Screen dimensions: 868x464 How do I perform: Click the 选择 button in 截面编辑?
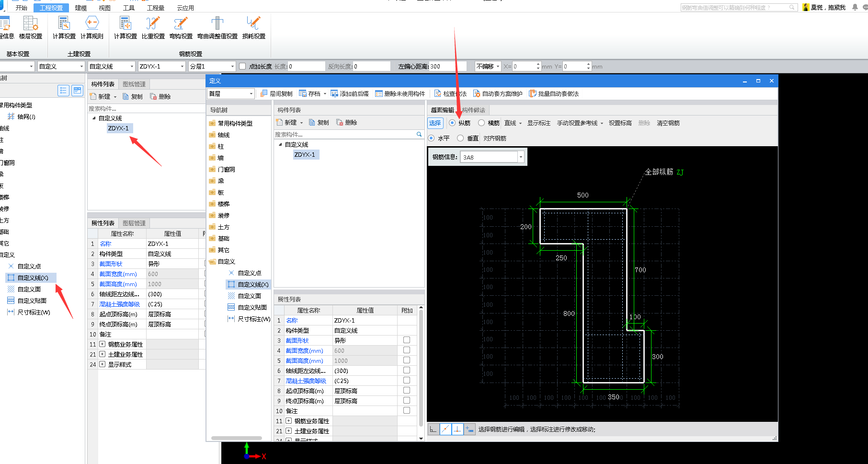(435, 123)
